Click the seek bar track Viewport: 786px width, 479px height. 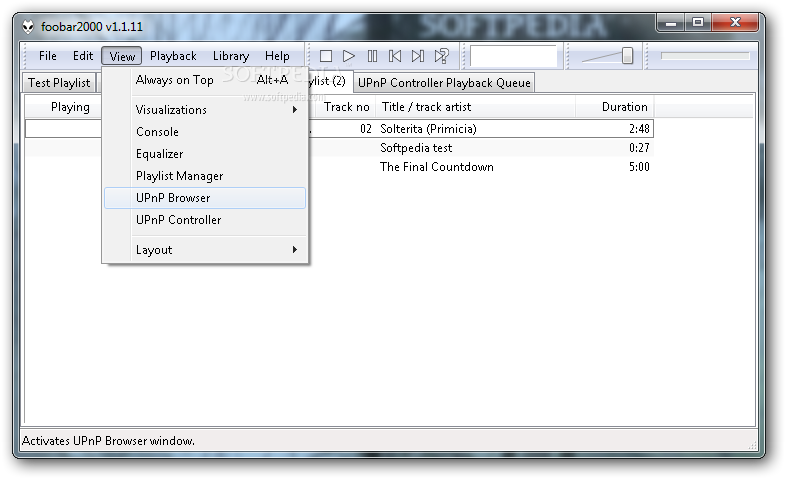705,56
